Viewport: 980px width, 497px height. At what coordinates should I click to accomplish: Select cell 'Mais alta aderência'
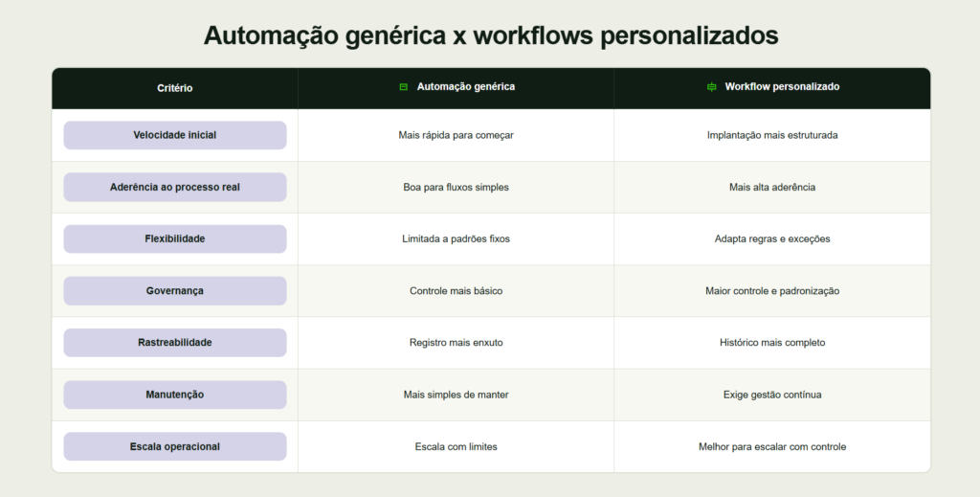pyautogui.click(x=772, y=187)
